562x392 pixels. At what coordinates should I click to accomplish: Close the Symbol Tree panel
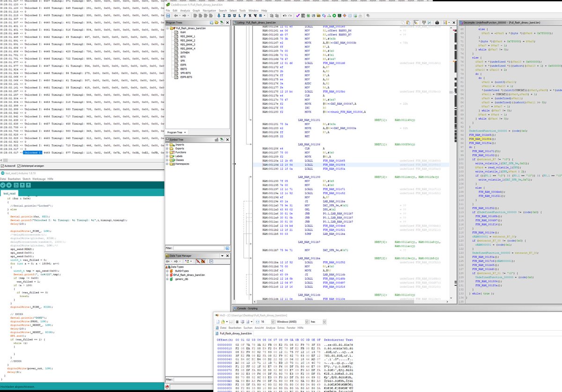coord(228,140)
